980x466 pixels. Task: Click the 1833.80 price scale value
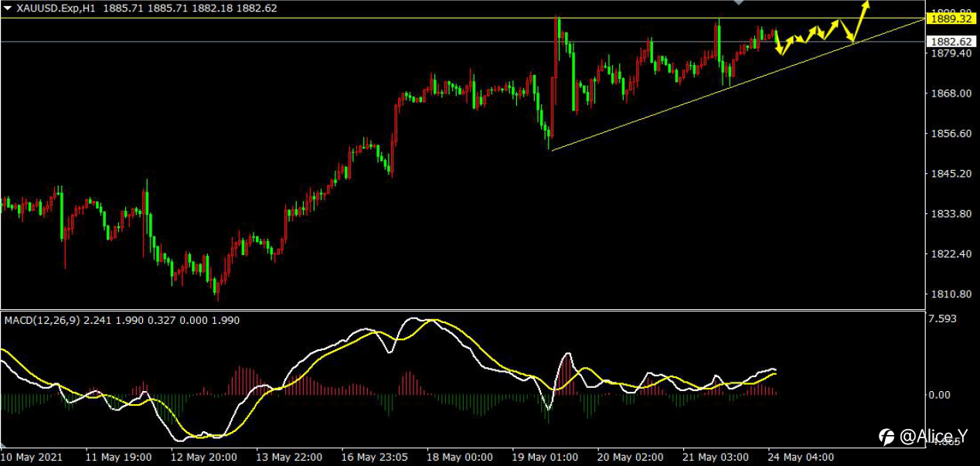[x=951, y=214]
